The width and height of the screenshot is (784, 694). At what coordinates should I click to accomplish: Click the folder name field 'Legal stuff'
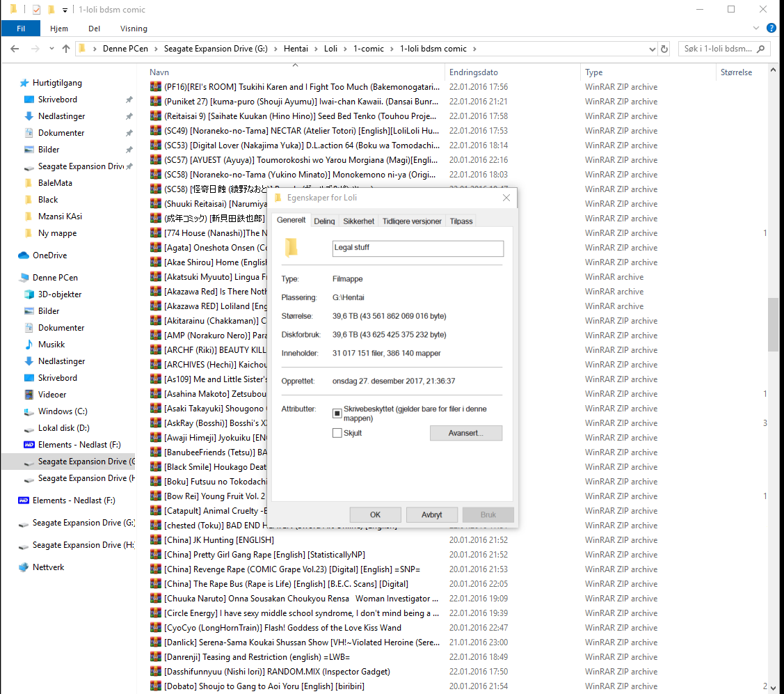(x=417, y=249)
